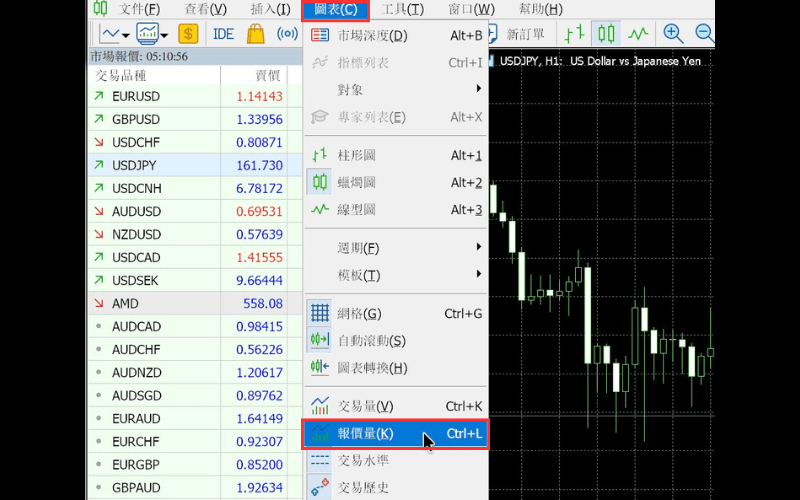Click the chart window icon with blue frame
The height and width of the screenshot is (500, 800).
click(x=147, y=34)
